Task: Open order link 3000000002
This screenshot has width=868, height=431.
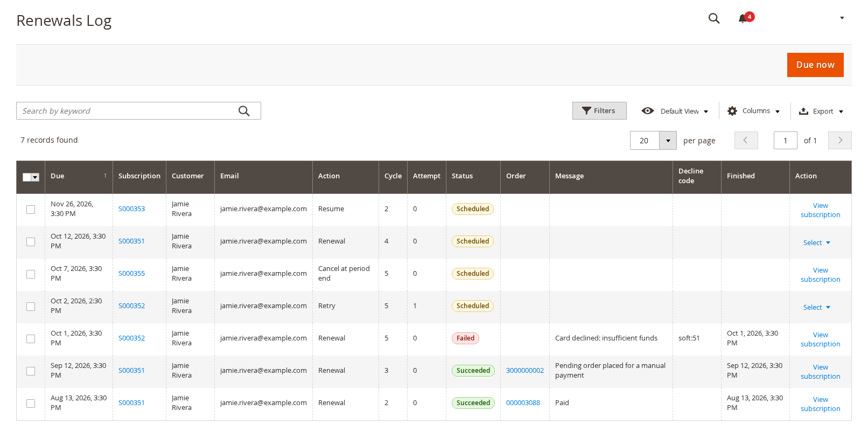Action: click(525, 371)
